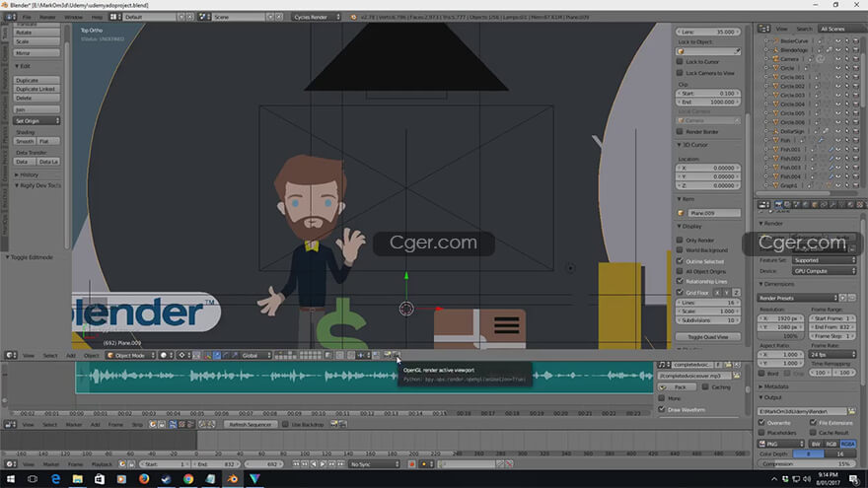Hide the Camera object via its eye icon
The height and width of the screenshot is (488, 868).
coord(838,58)
